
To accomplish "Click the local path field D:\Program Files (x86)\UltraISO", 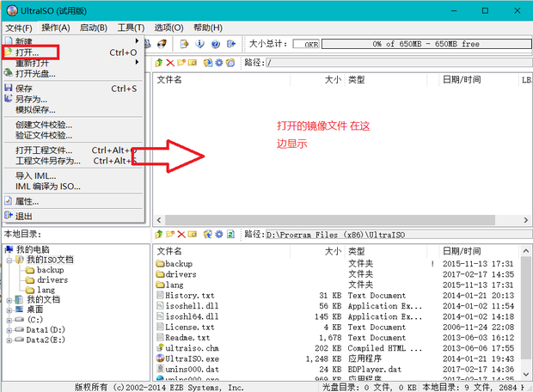I will (399, 235).
